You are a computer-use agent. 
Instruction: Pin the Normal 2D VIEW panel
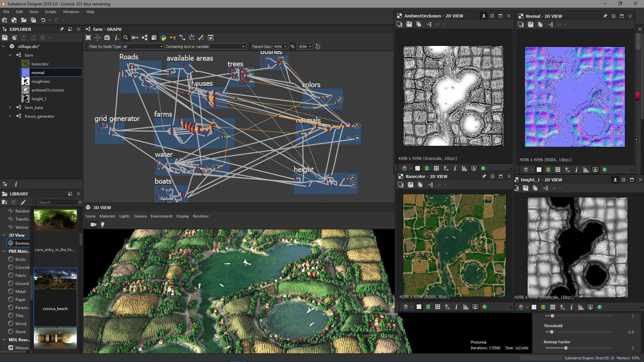click(605, 16)
